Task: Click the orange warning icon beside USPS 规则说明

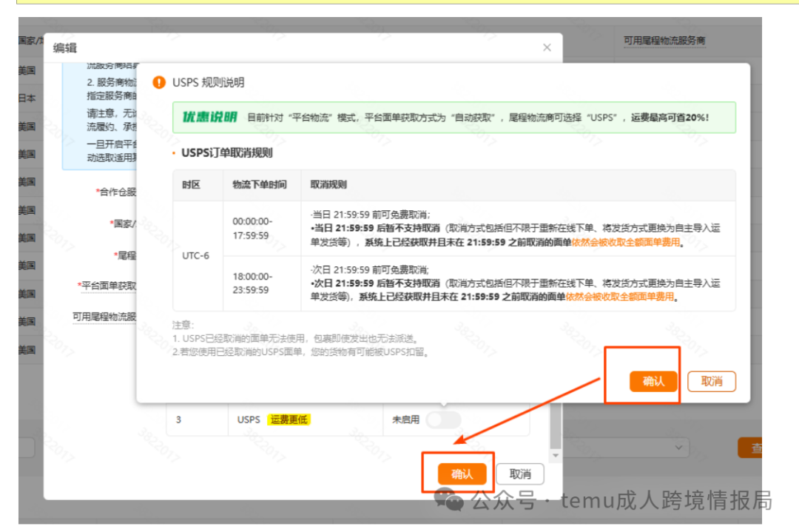Action: (x=159, y=82)
